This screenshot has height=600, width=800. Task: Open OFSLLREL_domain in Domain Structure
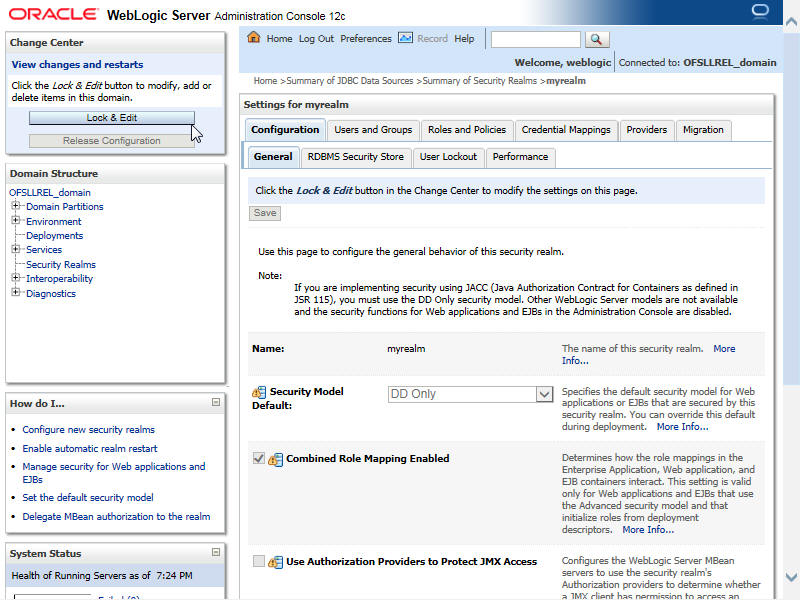click(x=50, y=193)
